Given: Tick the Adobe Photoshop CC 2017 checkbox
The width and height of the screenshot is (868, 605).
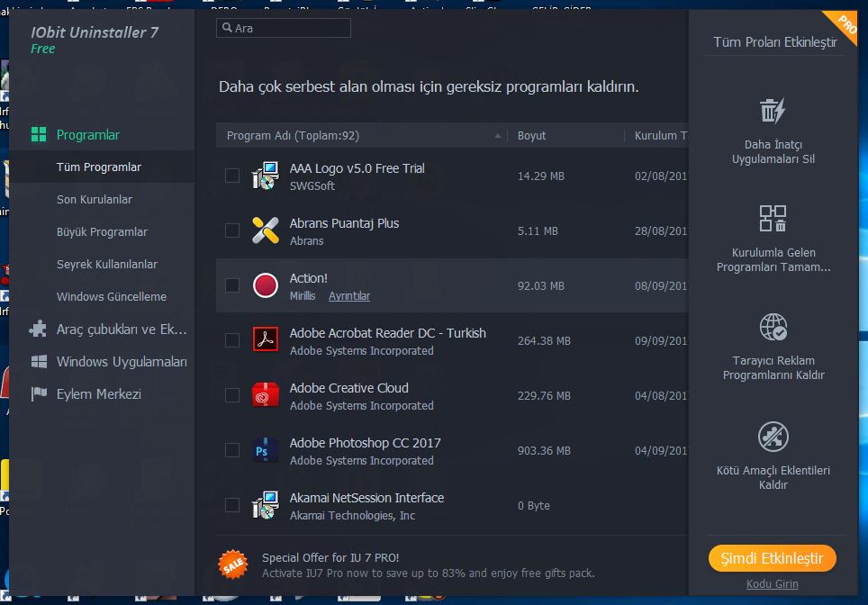Looking at the screenshot, I should coord(232,450).
